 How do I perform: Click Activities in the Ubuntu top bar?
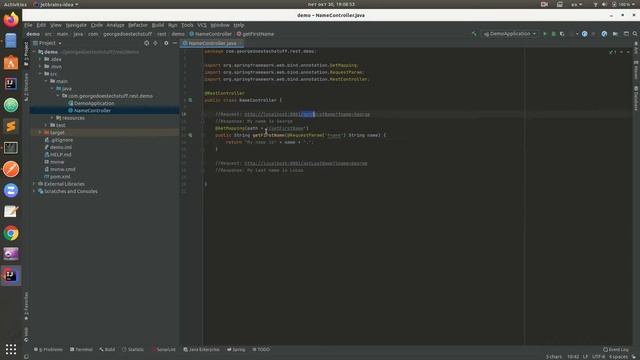pos(15,4)
